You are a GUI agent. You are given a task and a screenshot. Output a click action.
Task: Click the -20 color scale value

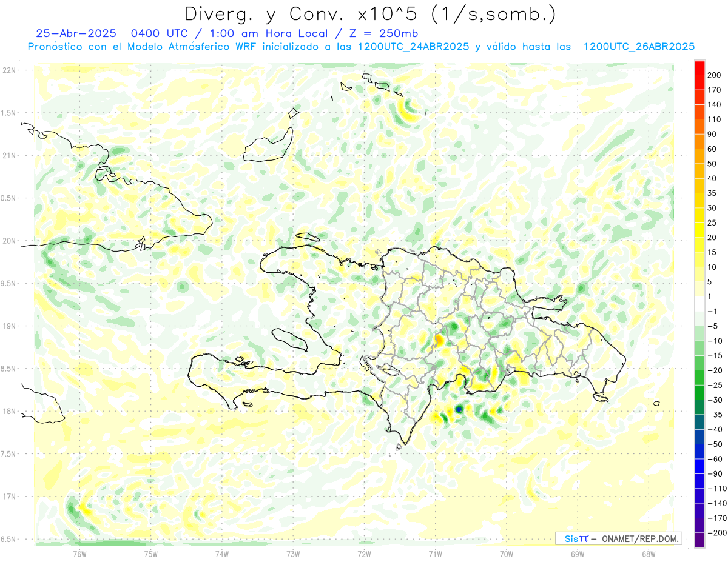tap(714, 370)
